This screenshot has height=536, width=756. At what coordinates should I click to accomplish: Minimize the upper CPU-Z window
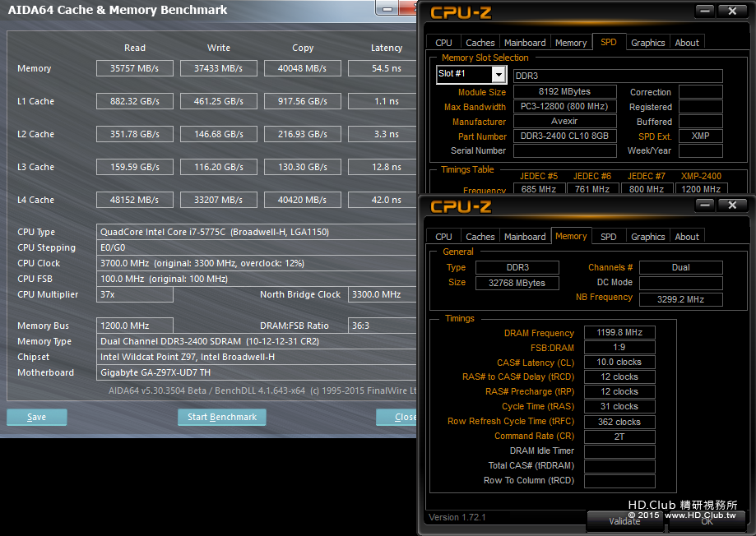tap(704, 11)
